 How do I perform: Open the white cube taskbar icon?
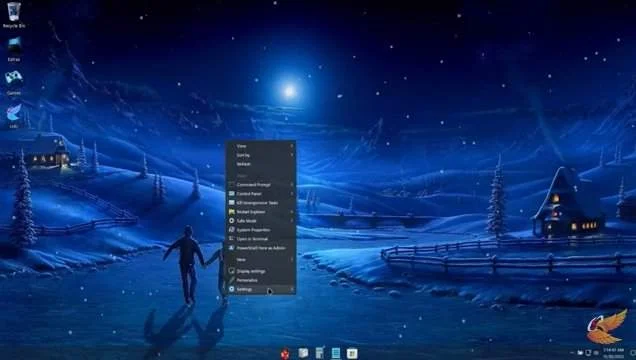303,353
